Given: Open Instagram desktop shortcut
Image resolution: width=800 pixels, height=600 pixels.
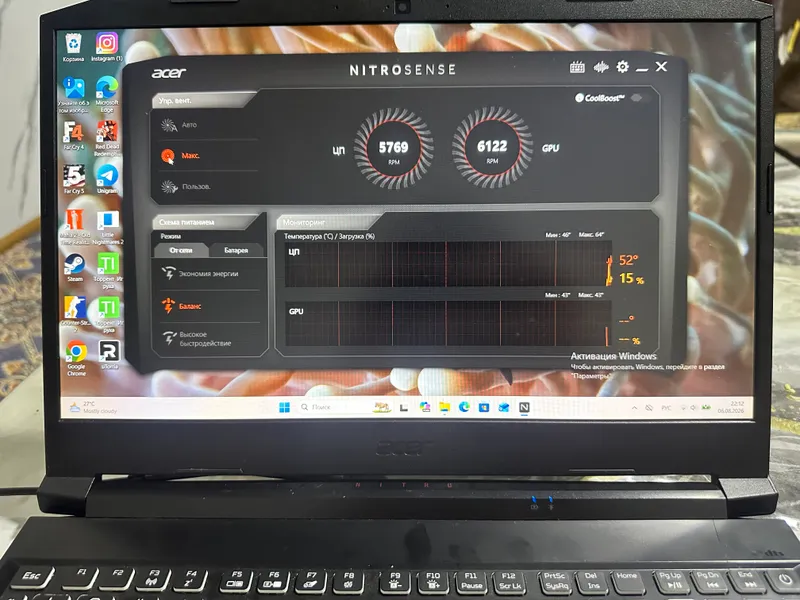Looking at the screenshot, I should (107, 47).
